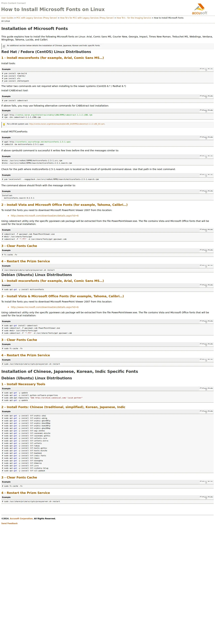
Task: Click '# yum install ttmkfdir' code line
Action: pyautogui.click(x=14, y=76)
